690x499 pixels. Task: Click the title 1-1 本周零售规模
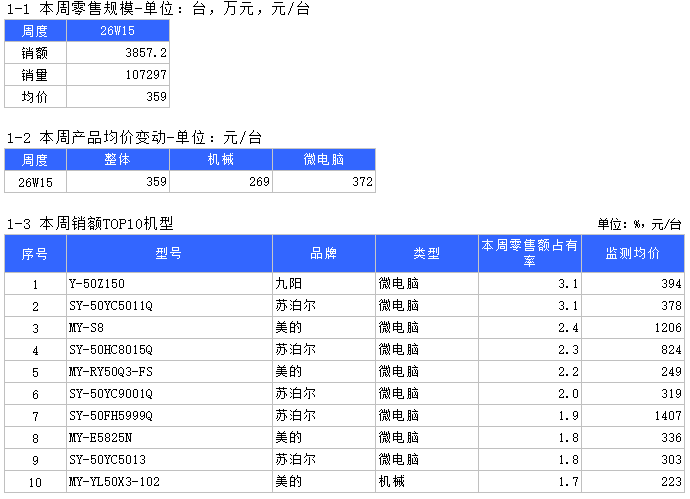158,8
